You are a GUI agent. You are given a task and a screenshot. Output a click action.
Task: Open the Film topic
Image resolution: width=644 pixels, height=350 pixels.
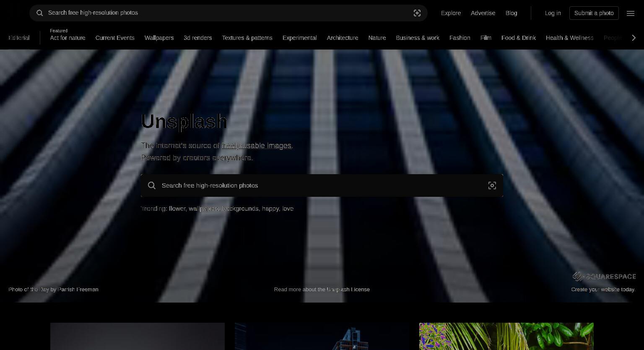coord(486,38)
